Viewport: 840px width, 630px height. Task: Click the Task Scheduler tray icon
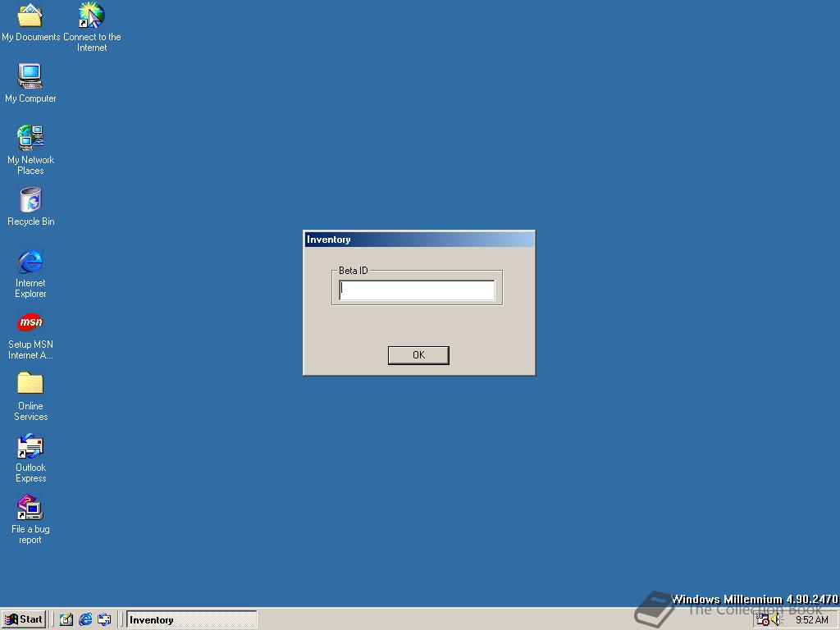pyautogui.click(x=762, y=620)
